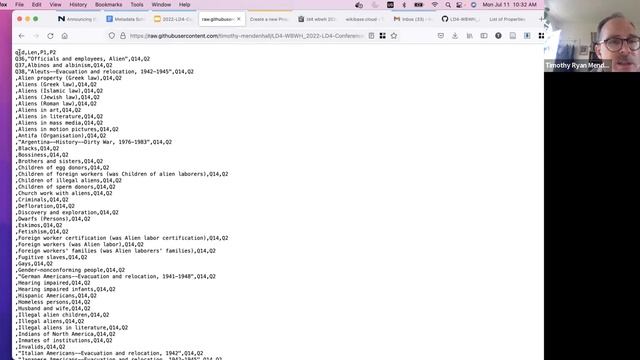Open the Window menu
The width and height of the screenshot is (640, 360).
(161, 4)
